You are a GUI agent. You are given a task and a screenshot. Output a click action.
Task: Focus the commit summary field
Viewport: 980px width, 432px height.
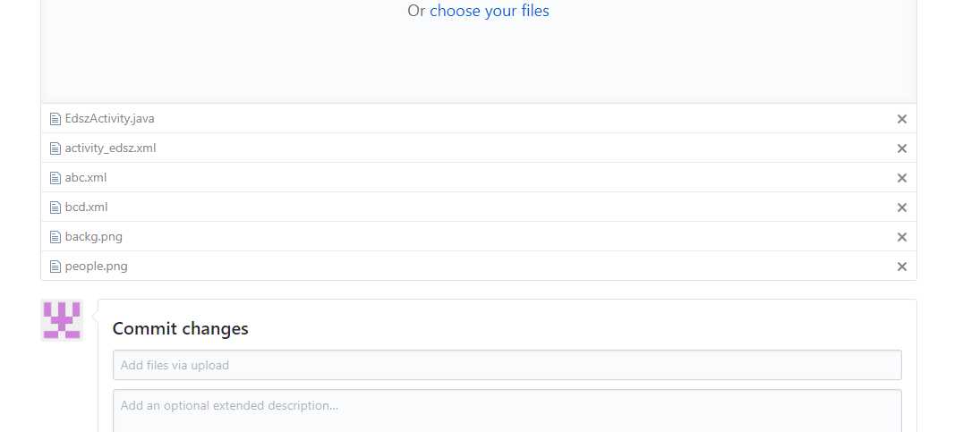[507, 365]
